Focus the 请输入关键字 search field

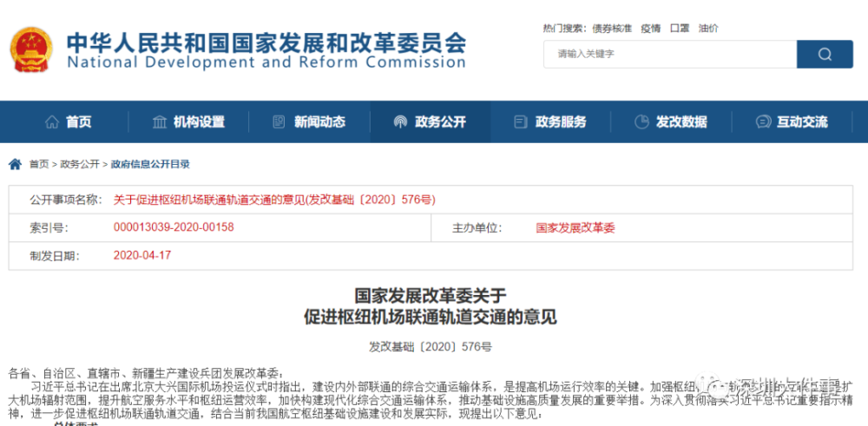pos(670,54)
